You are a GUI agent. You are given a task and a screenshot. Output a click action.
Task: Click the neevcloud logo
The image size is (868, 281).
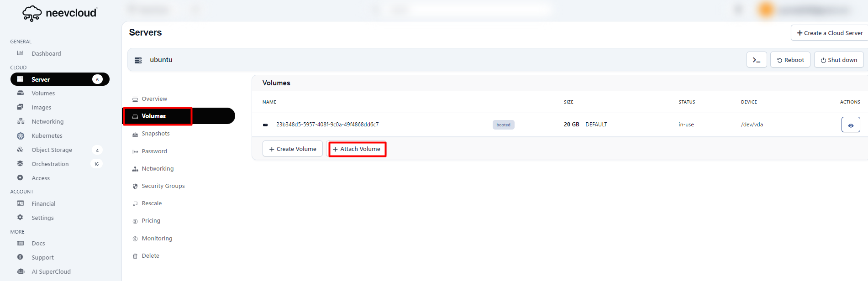pyautogui.click(x=60, y=13)
